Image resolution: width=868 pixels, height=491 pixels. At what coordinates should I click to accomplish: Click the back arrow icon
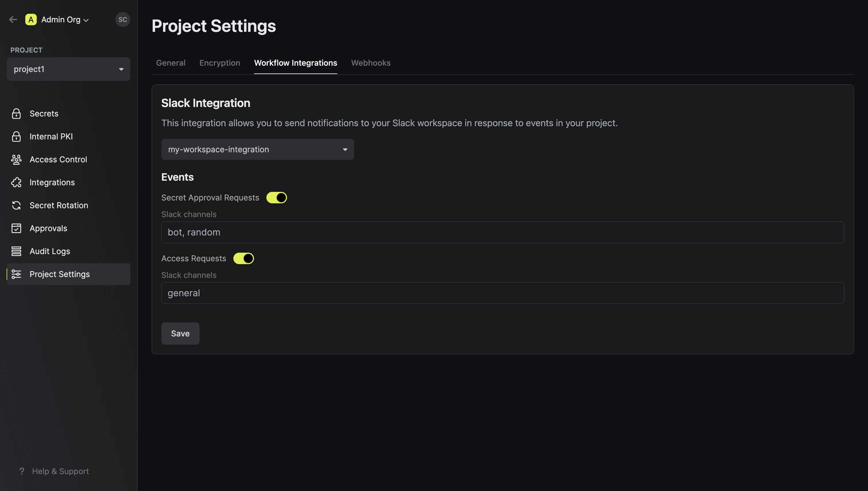(13, 20)
